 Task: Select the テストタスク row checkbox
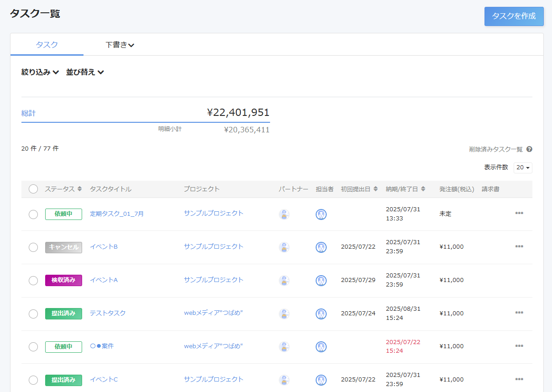33,314
